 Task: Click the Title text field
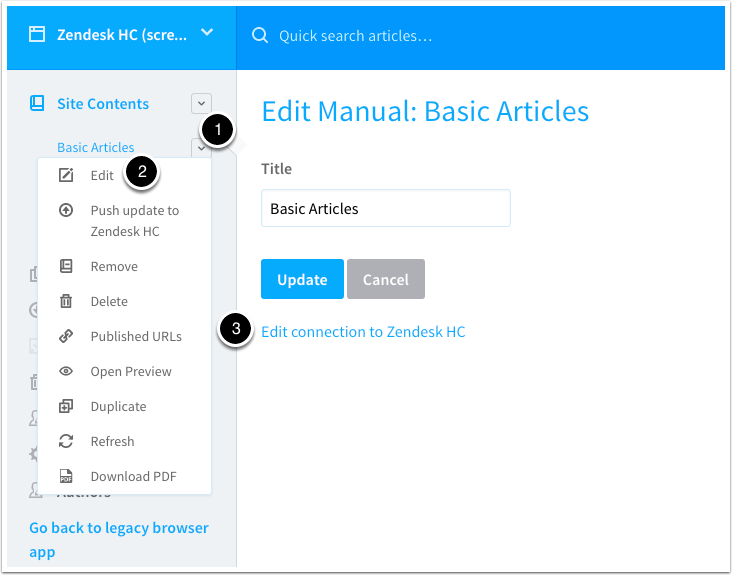tap(386, 208)
